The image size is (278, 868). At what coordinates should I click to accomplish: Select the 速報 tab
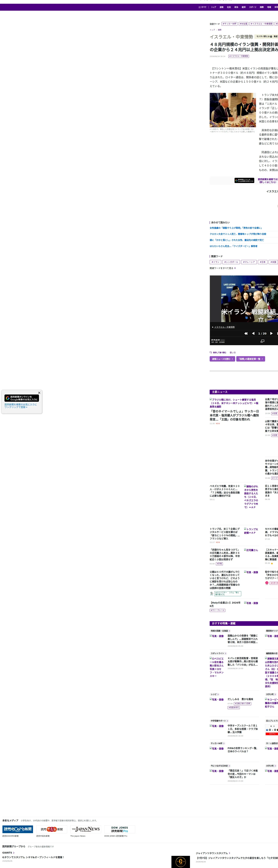click(221, 7)
